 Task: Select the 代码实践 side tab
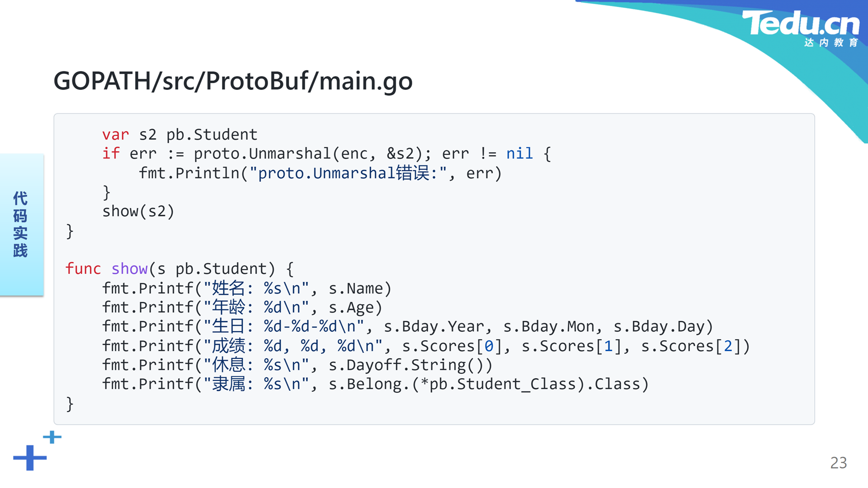click(21, 225)
